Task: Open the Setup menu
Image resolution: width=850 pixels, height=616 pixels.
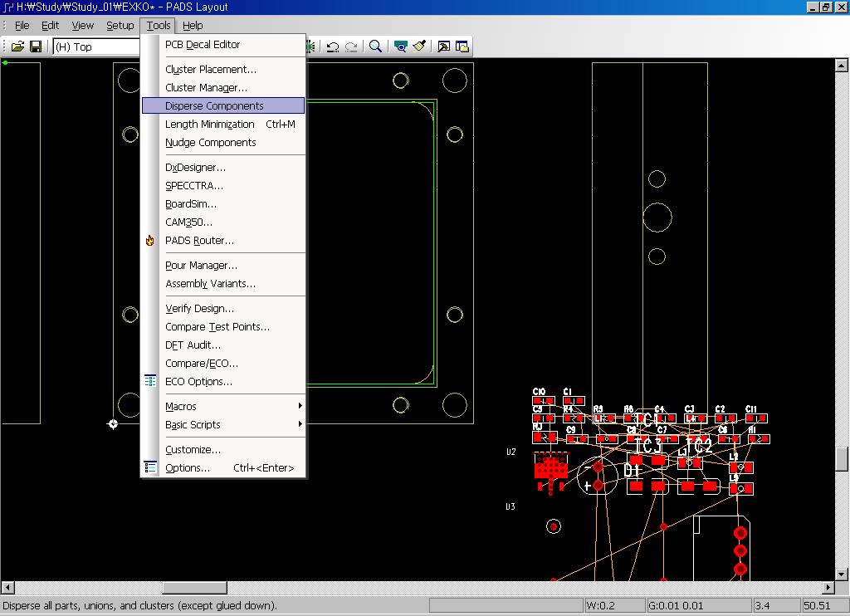Action: 120,26
